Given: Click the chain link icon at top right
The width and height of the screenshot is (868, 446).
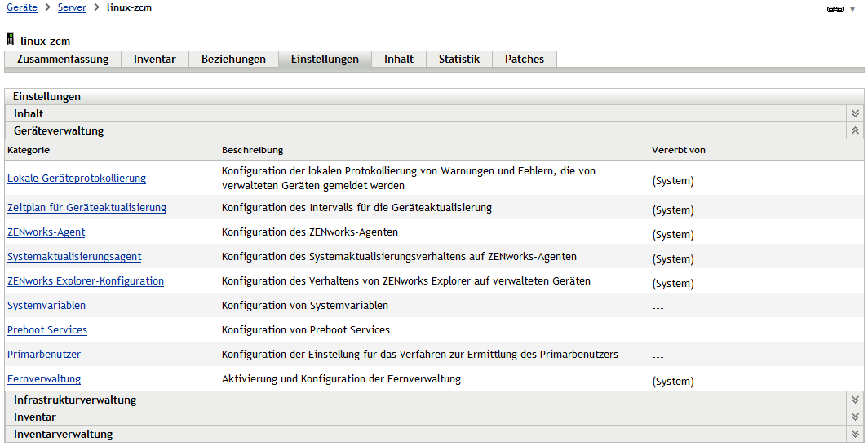Looking at the screenshot, I should (835, 9).
